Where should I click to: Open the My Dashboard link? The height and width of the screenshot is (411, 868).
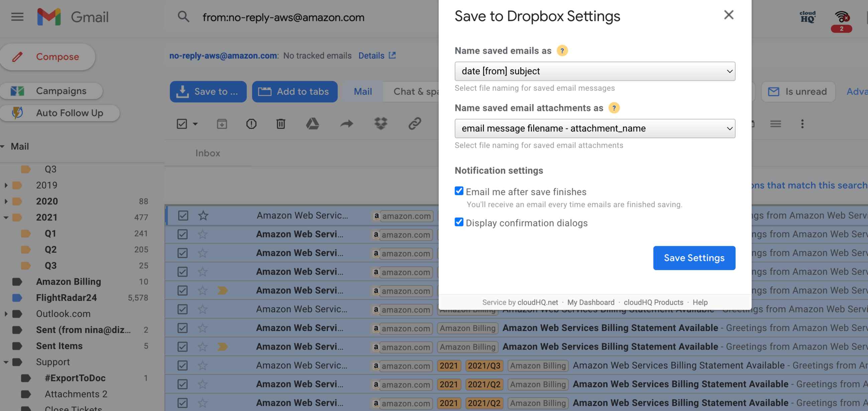click(x=591, y=303)
